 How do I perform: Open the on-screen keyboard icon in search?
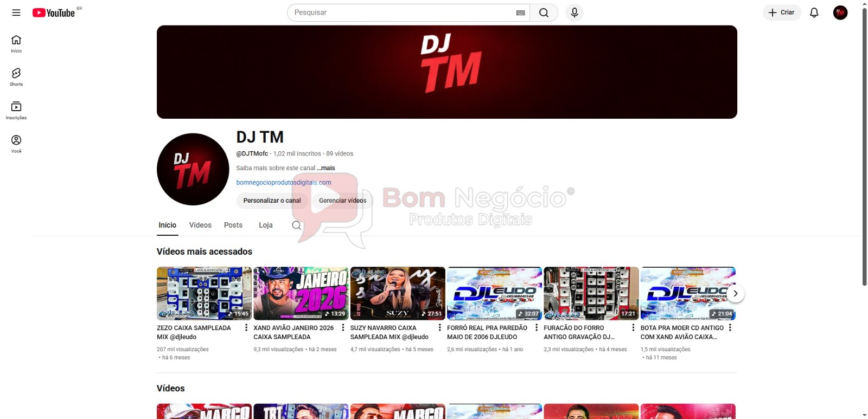[x=520, y=12]
